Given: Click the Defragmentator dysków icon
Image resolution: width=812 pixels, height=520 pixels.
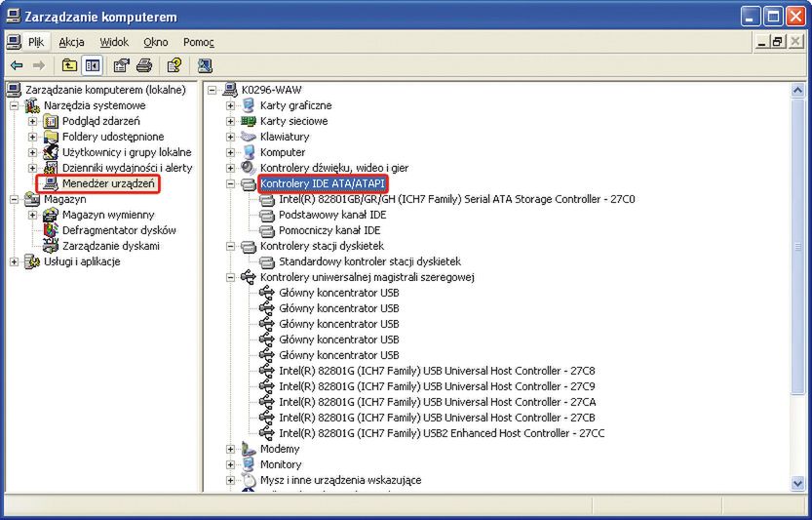Looking at the screenshot, I should point(51,229).
